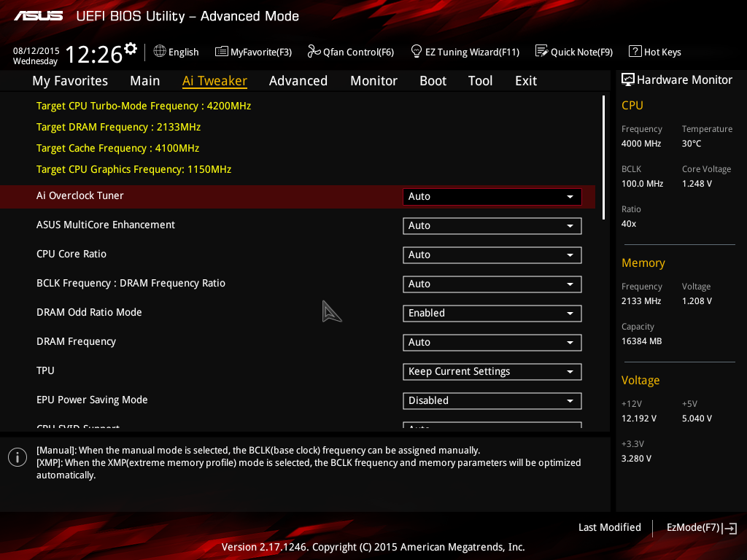Image resolution: width=747 pixels, height=560 pixels.
Task: Switch to the Exit tab
Action: tap(526, 81)
